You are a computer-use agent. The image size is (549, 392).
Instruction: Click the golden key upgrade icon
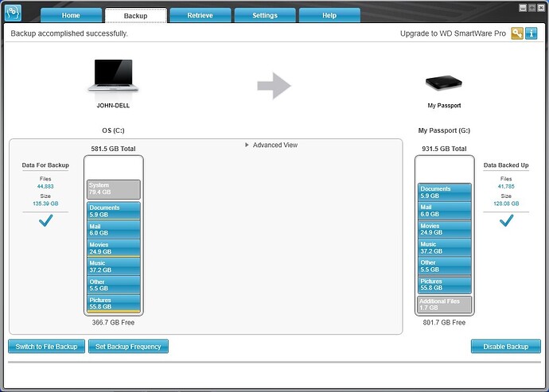tap(517, 33)
